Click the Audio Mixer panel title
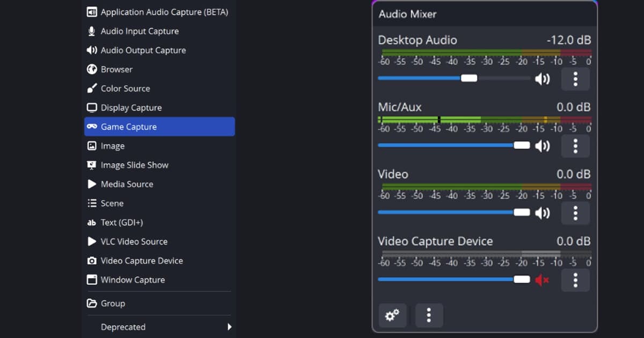Screen dimensions: 644x338 pyautogui.click(x=407, y=14)
